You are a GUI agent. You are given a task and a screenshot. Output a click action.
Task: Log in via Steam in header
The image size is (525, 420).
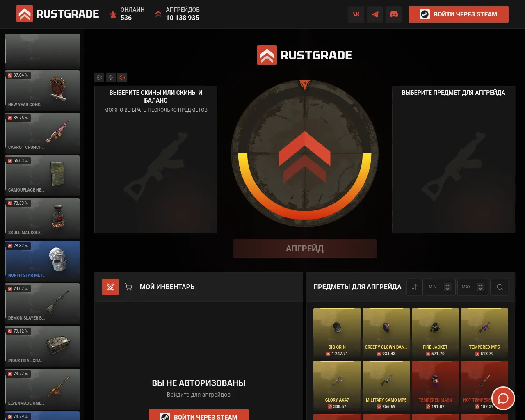tap(459, 14)
